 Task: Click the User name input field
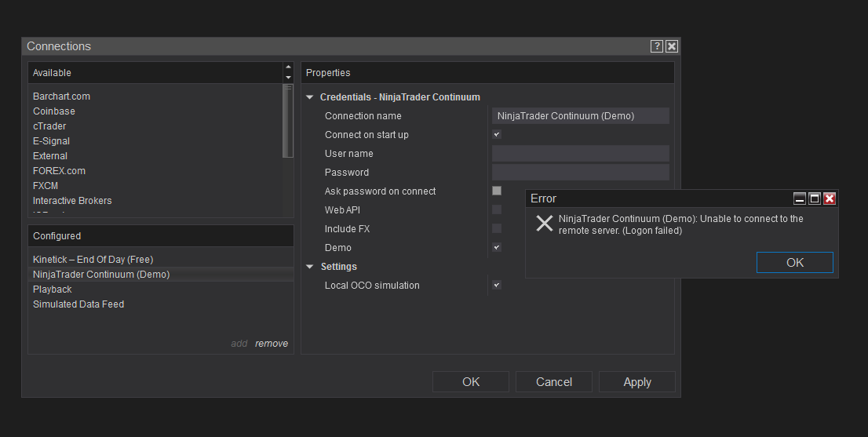(580, 154)
